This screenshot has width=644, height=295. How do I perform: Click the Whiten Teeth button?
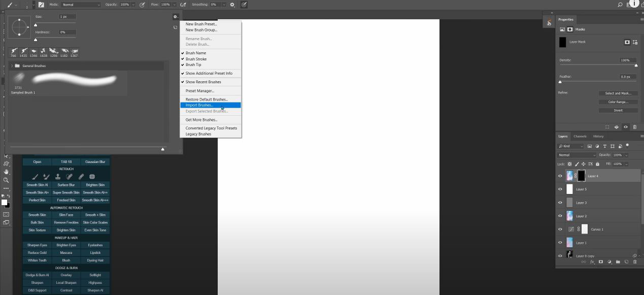(37, 260)
